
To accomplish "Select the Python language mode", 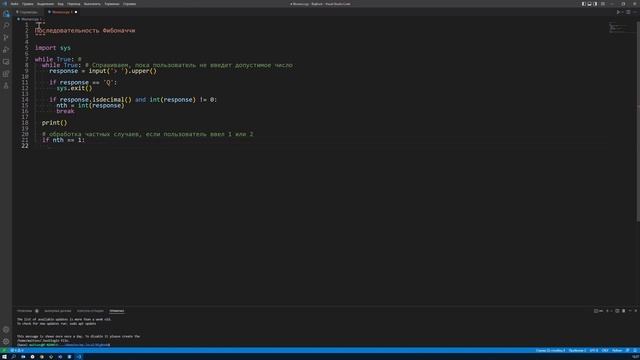I will (x=617, y=350).
